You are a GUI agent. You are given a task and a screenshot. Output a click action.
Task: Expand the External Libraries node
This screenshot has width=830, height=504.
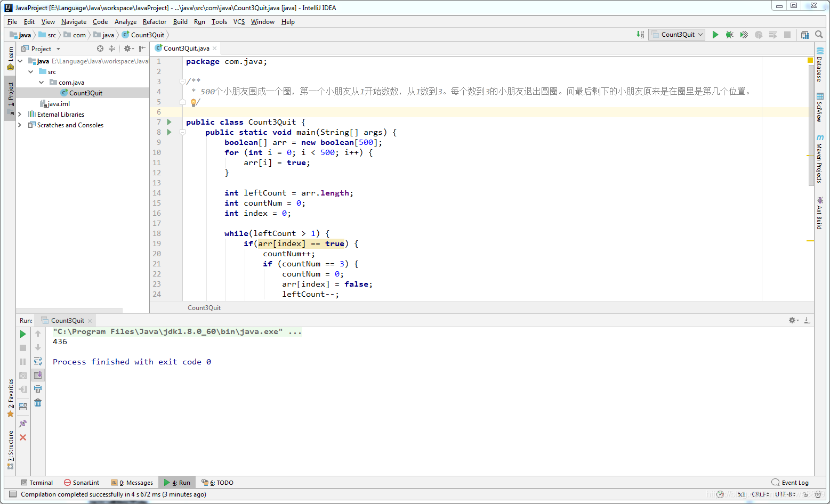pos(20,114)
